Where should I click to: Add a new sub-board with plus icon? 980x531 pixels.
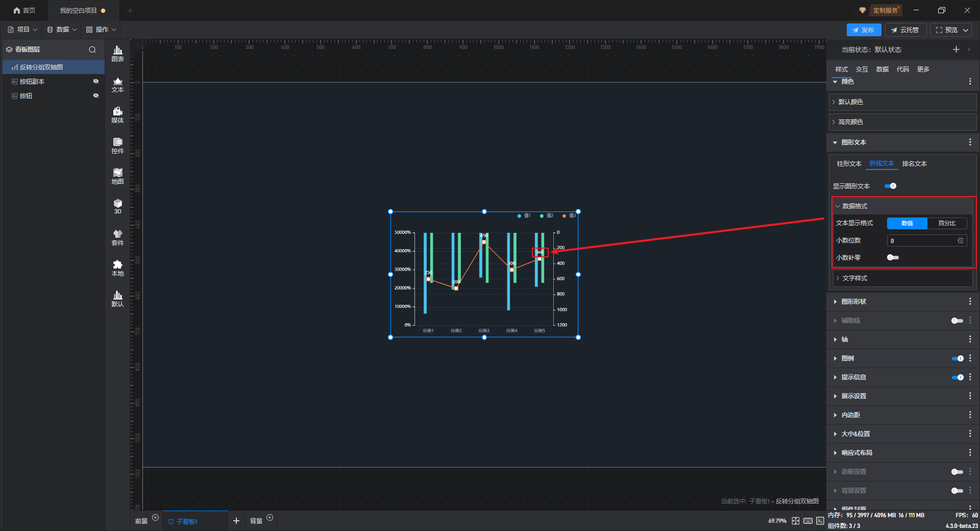tap(236, 521)
